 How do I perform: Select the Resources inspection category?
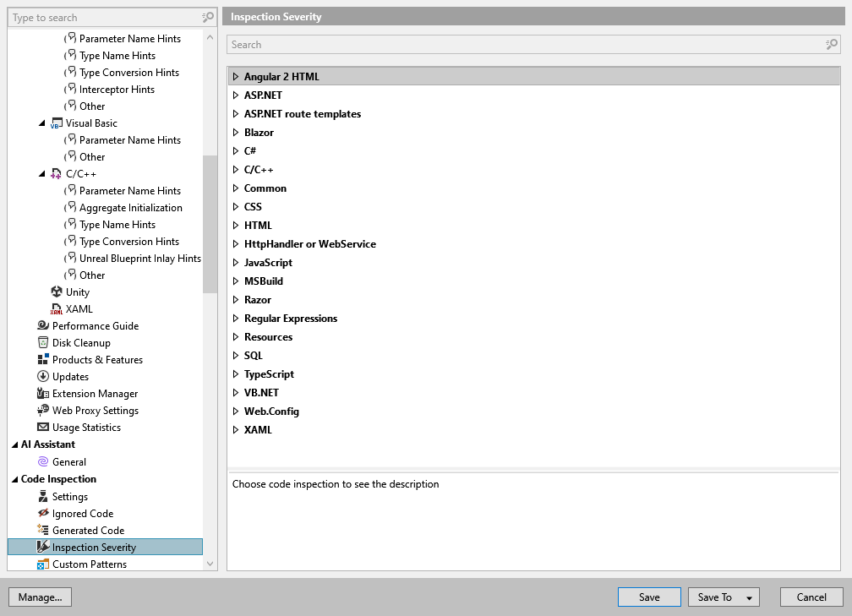point(269,337)
